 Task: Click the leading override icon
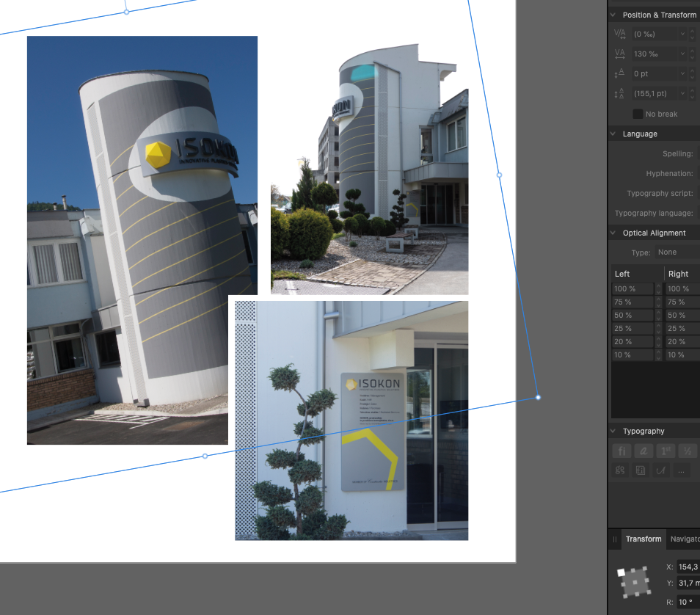pos(619,93)
